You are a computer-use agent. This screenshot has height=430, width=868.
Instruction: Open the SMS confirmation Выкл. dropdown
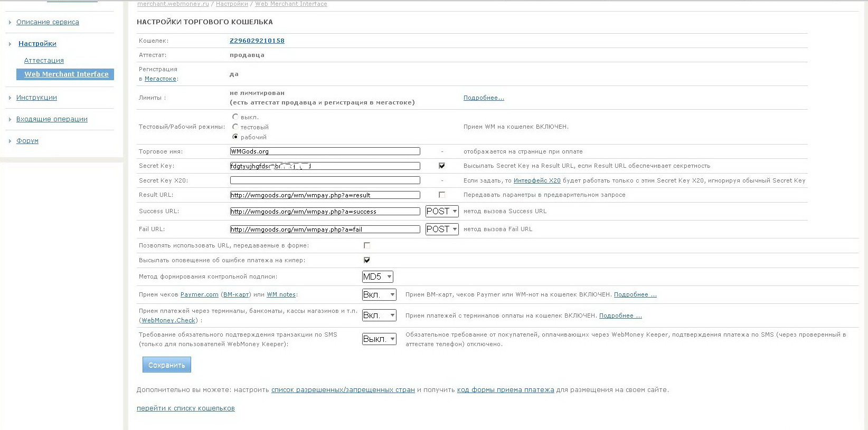tap(379, 339)
